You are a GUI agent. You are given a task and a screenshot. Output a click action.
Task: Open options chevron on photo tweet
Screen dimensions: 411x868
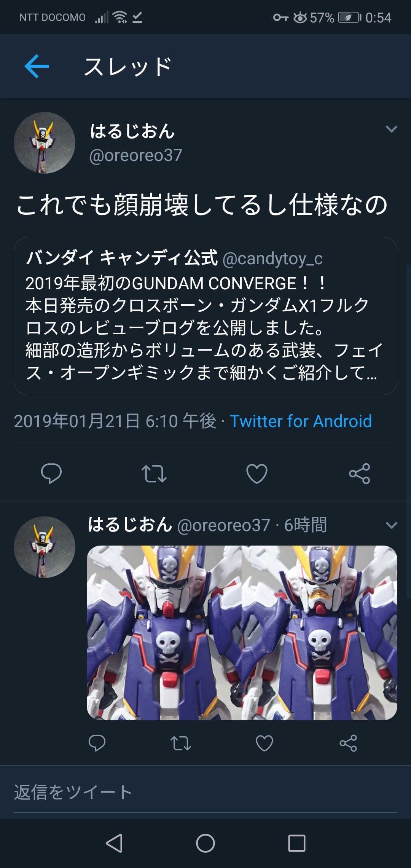click(x=392, y=525)
